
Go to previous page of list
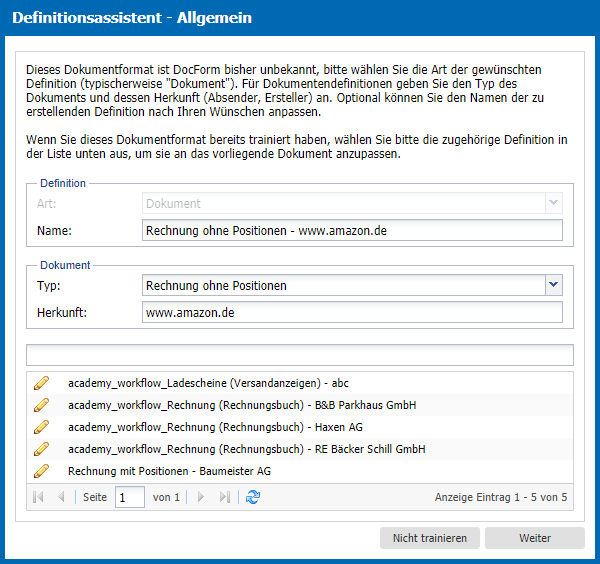tap(61, 497)
